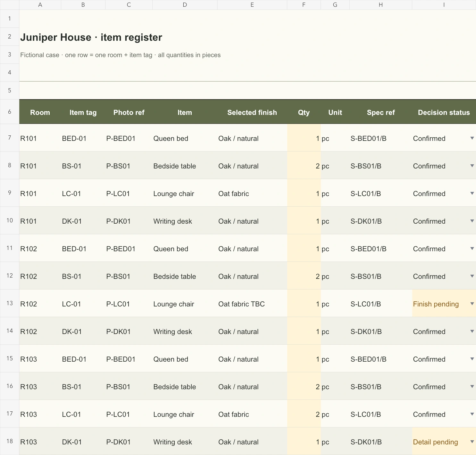The width and height of the screenshot is (476, 455).
Task: Click the Decision status header cell
Action: click(444, 112)
